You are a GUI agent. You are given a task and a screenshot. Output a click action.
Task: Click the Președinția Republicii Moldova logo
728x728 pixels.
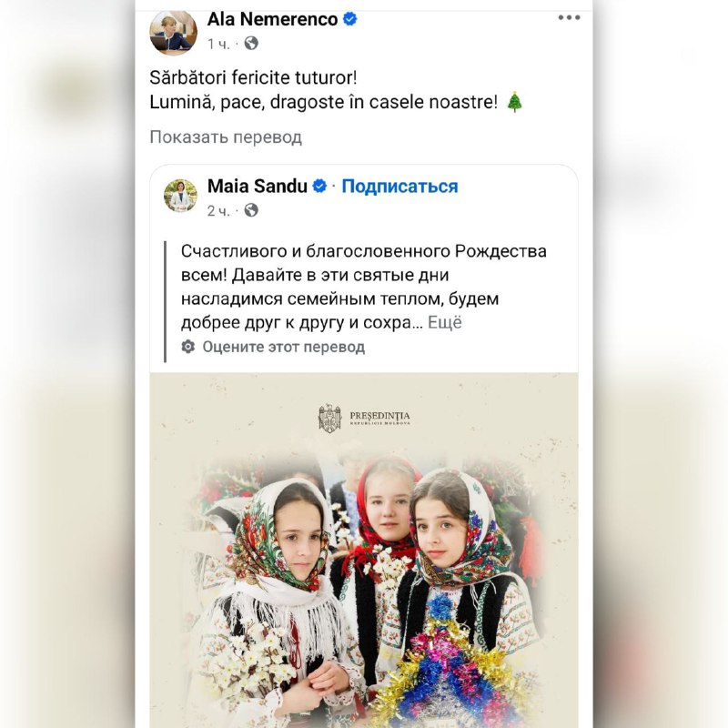(364, 418)
